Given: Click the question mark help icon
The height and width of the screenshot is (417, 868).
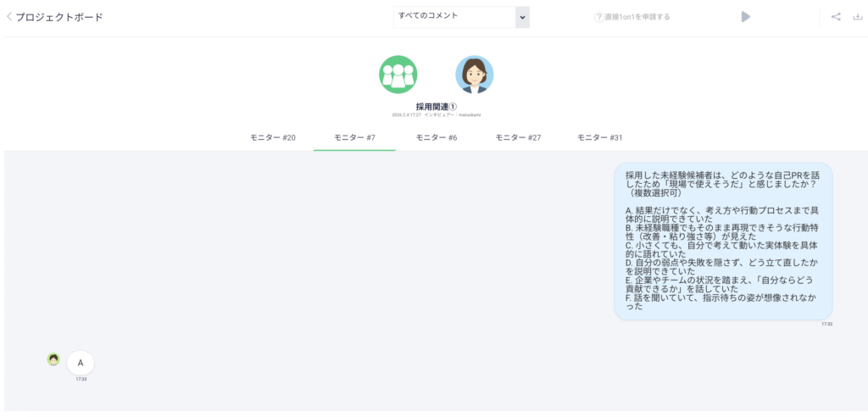Looking at the screenshot, I should click(599, 17).
